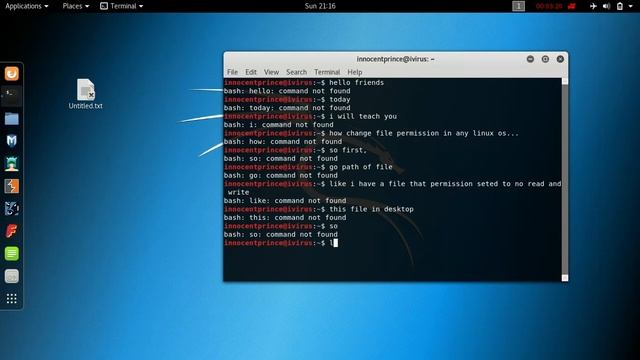This screenshot has width=640, height=360.
Task: Launch the red F dock icon
Action: coord(11,231)
